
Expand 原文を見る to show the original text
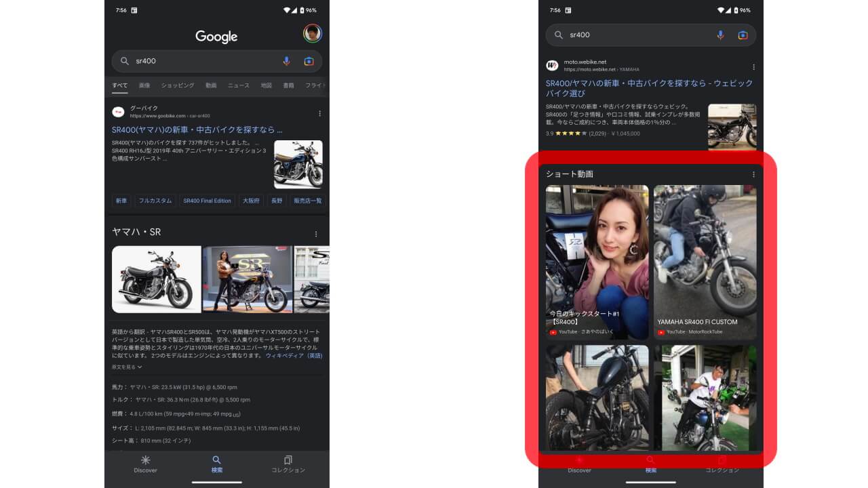(125, 367)
